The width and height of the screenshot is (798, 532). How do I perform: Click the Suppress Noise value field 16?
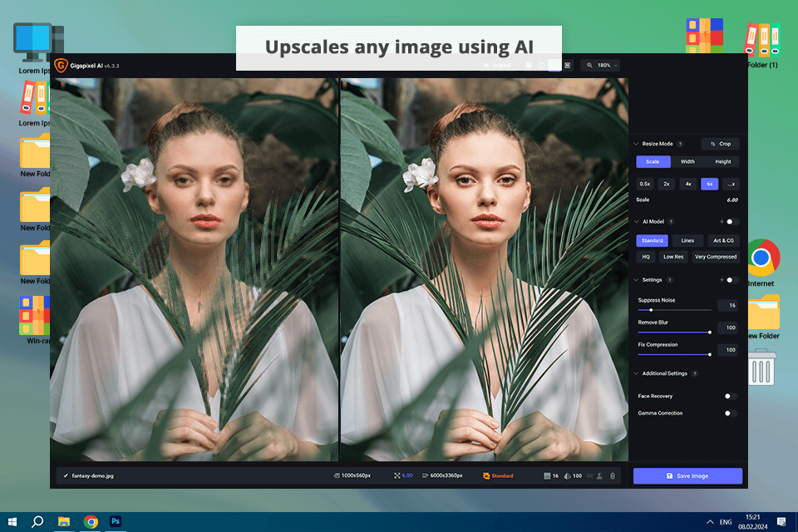pyautogui.click(x=728, y=305)
